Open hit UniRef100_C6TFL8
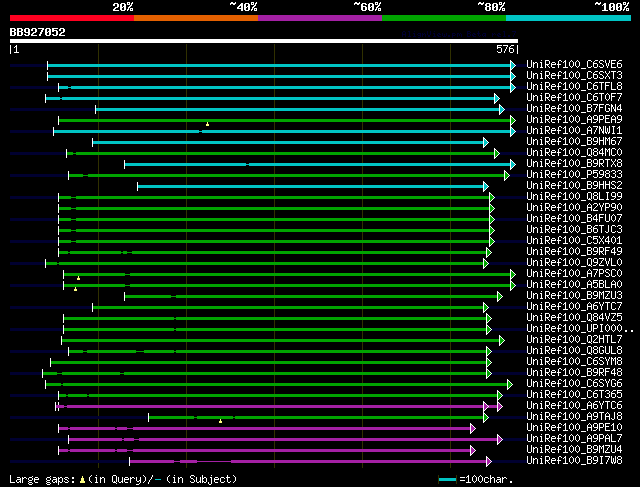This screenshot has width=640, height=487. (574, 87)
